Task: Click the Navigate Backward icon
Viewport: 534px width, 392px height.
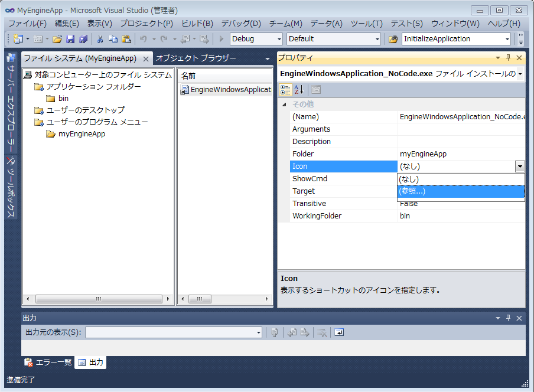Action: pyautogui.click(x=185, y=39)
